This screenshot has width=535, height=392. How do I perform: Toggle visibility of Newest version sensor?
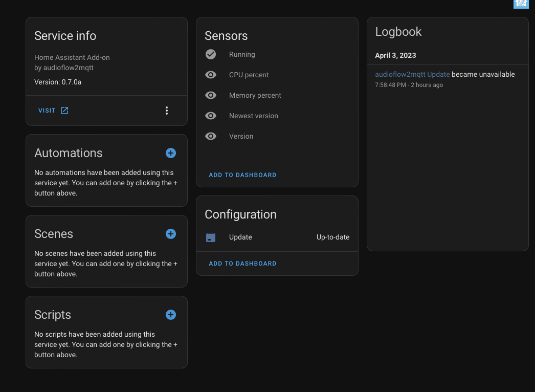210,116
